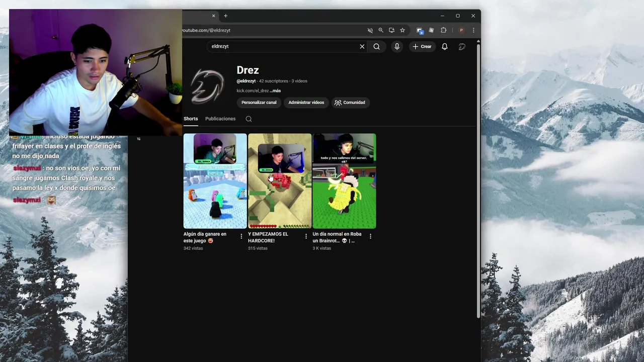Click the '@eldrezyt' channel handle text

pos(246,81)
